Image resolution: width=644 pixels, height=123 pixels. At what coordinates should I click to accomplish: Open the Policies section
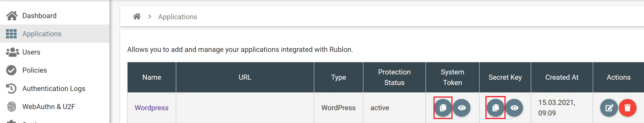coord(34,70)
